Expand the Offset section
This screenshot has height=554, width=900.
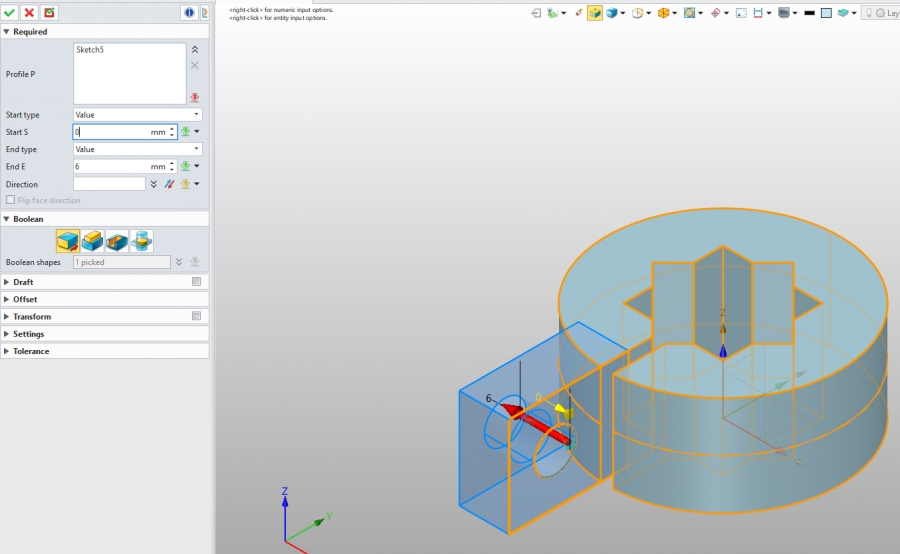6,299
